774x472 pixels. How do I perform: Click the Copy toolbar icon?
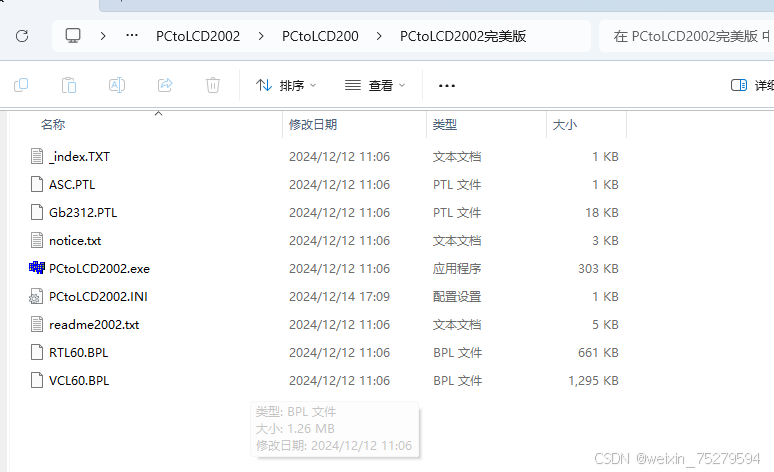coord(21,85)
